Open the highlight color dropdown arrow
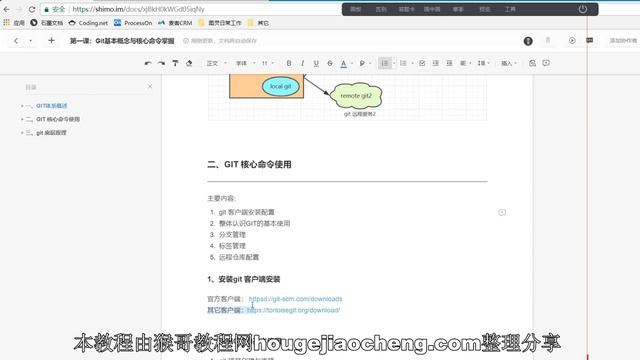 [x=370, y=63]
